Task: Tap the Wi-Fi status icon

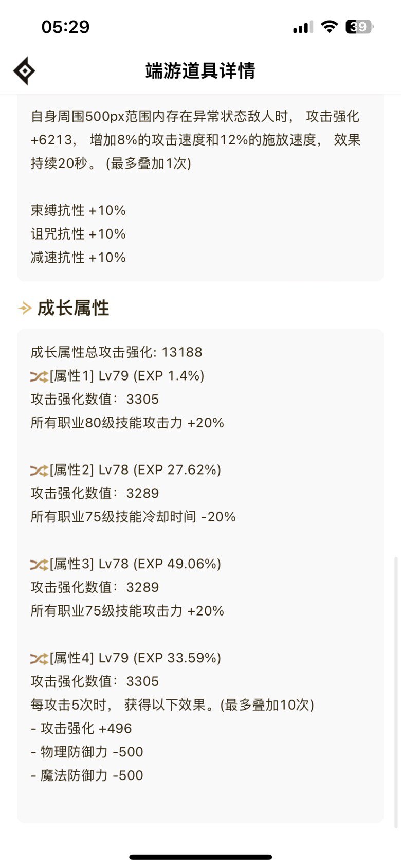Action: (x=329, y=26)
